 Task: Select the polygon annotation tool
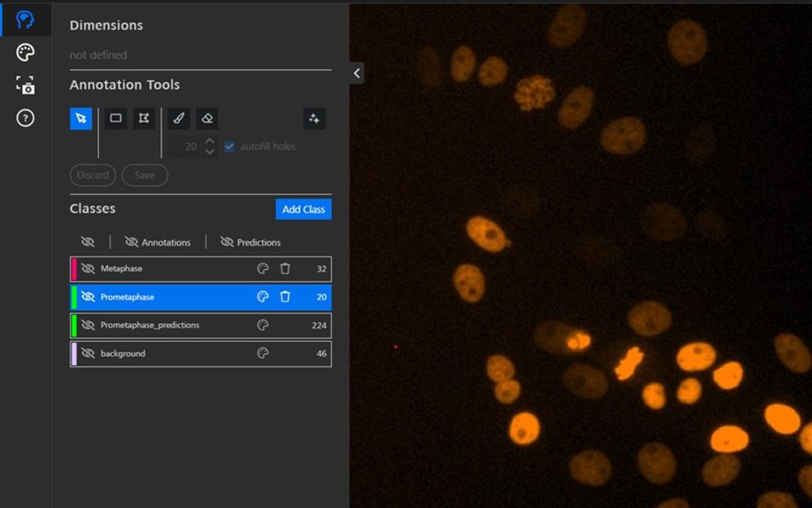pyautogui.click(x=144, y=119)
